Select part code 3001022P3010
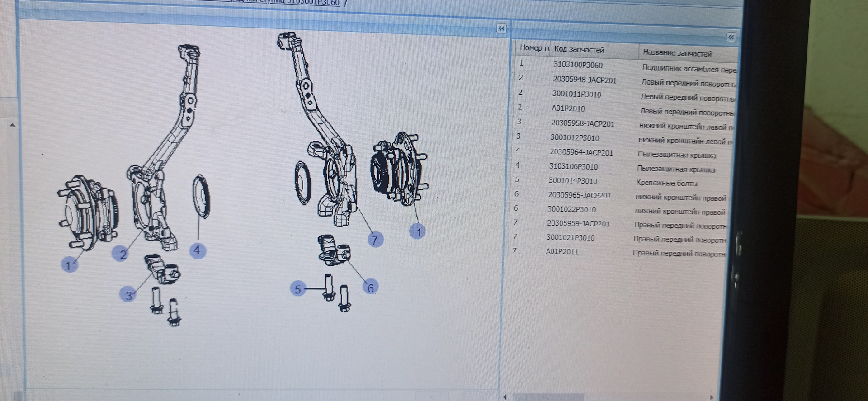Viewport: 868px width, 401px height. click(x=571, y=209)
